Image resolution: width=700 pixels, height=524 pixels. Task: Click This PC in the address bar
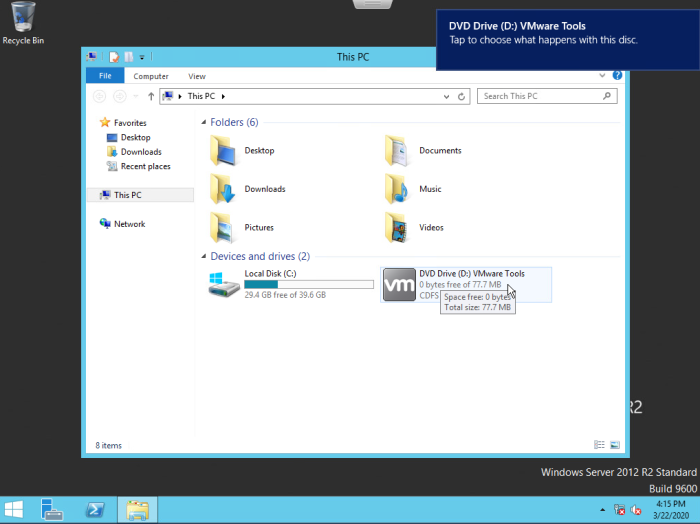point(201,96)
